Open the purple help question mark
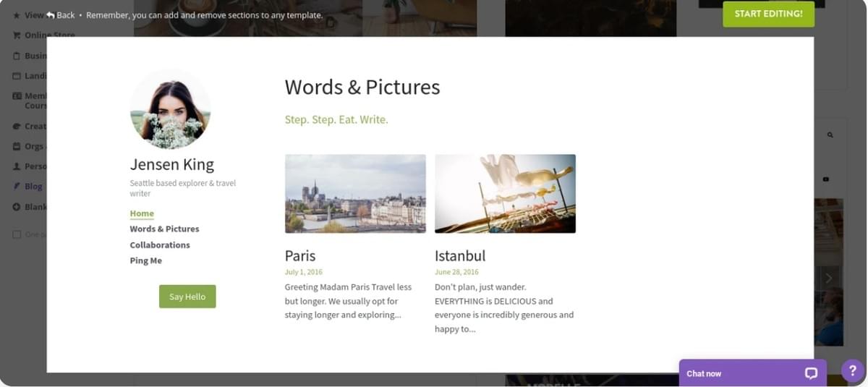 pyautogui.click(x=853, y=370)
